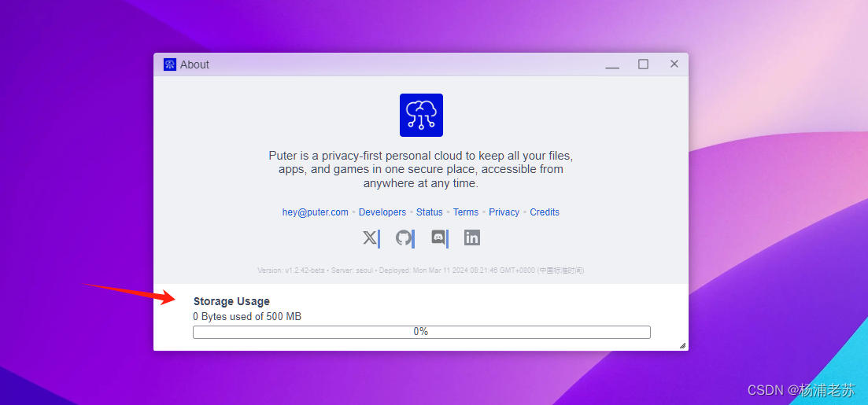Click the About window title bar icon
This screenshot has width=868, height=405.
click(169, 64)
